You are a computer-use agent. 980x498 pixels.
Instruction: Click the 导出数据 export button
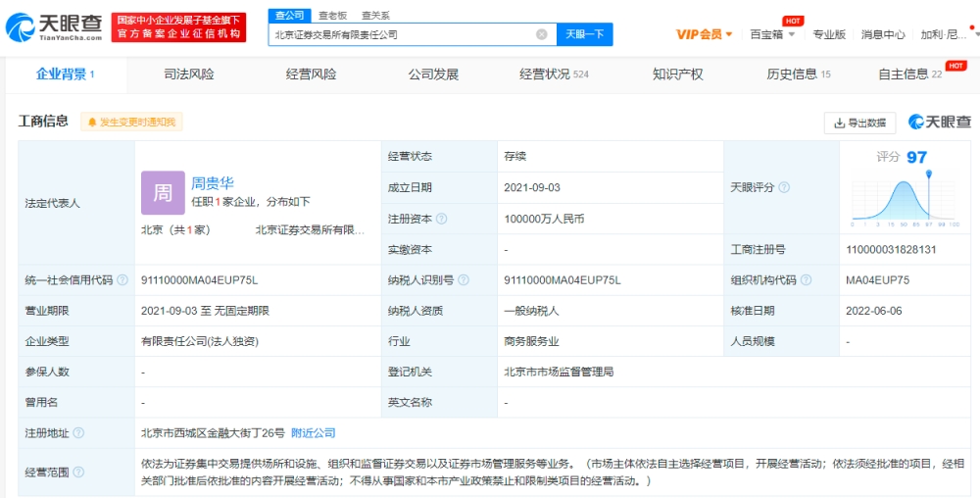click(860, 124)
